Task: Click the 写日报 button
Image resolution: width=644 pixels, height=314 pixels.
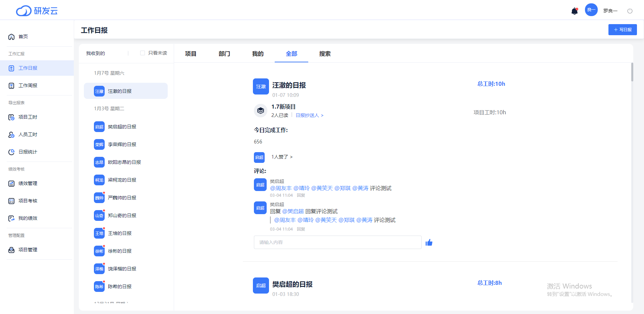Action: click(x=623, y=29)
